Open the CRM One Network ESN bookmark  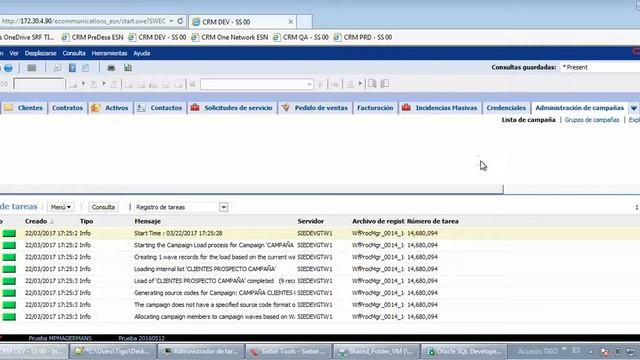pyautogui.click(x=230, y=37)
